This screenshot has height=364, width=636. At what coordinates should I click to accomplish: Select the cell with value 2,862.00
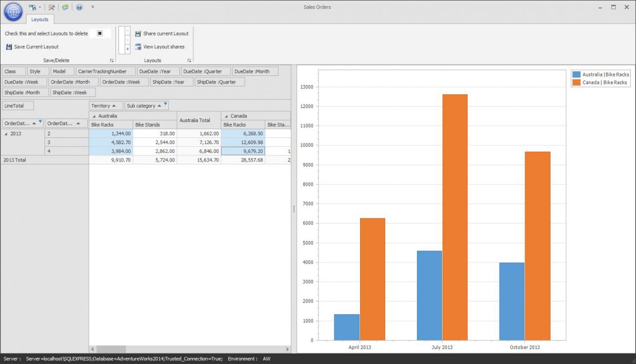pyautogui.click(x=155, y=151)
